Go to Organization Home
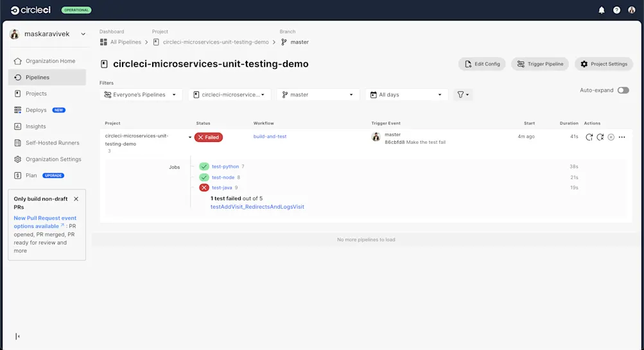The height and width of the screenshot is (350, 644). click(x=48, y=61)
